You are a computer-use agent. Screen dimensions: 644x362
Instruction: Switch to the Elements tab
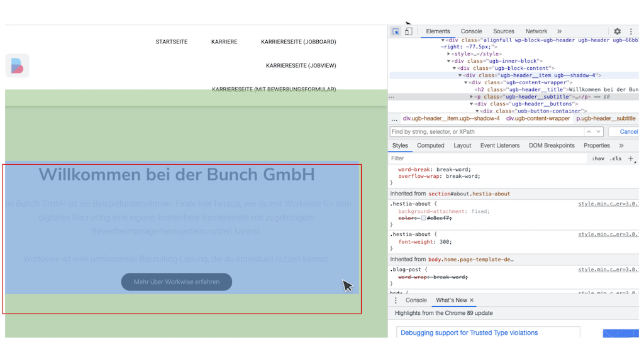(438, 31)
